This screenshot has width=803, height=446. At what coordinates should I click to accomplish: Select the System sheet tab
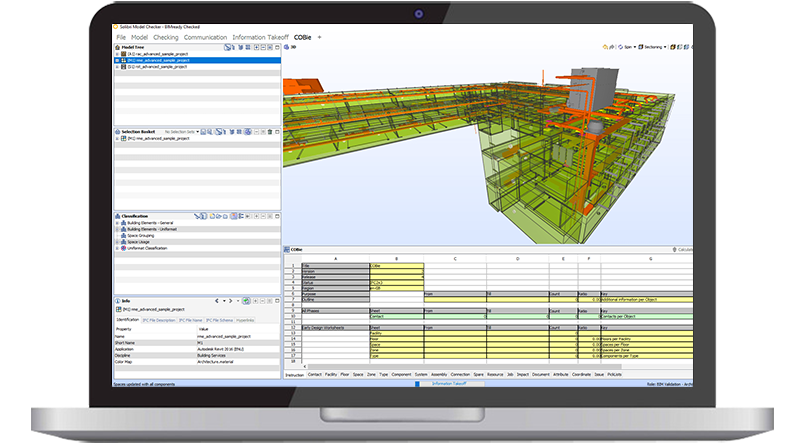coord(421,374)
